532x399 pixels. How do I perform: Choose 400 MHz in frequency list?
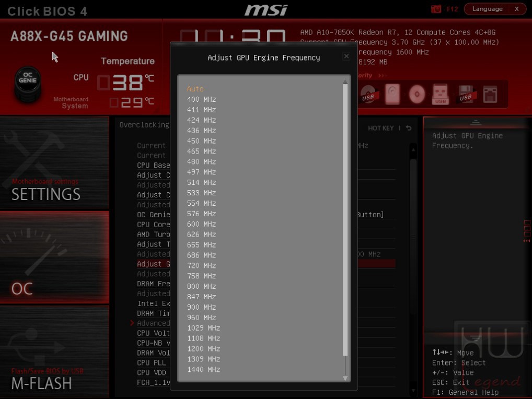coord(201,99)
